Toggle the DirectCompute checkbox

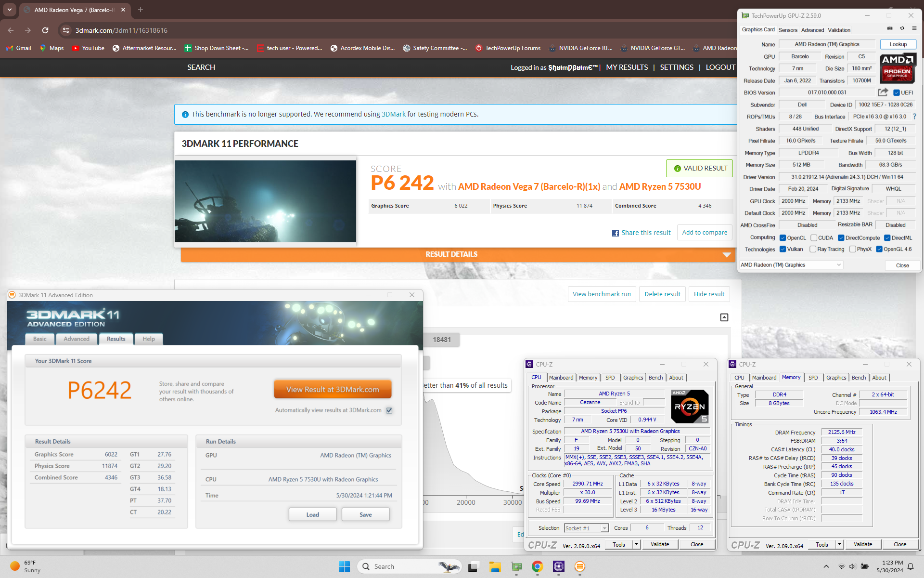tap(841, 238)
